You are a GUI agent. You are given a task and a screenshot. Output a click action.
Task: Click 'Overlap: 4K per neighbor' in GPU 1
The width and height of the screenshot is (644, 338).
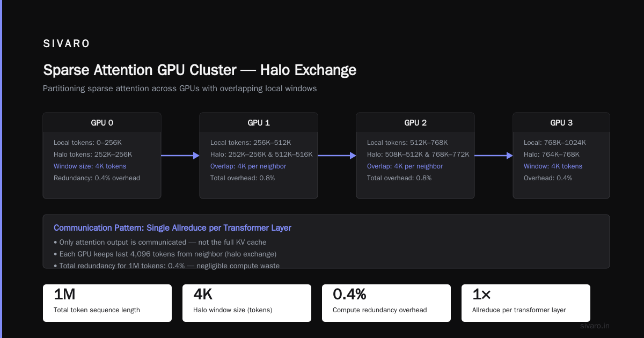(248, 166)
